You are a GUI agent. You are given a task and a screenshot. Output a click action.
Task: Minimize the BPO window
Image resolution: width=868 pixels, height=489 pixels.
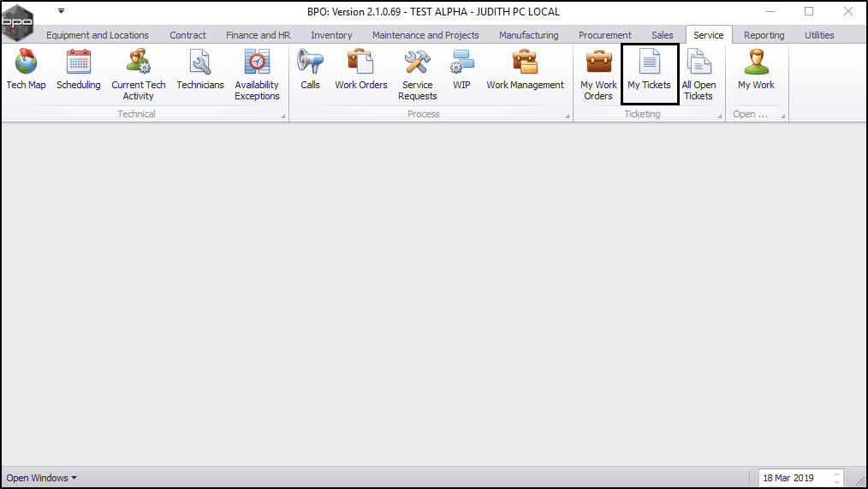(770, 11)
